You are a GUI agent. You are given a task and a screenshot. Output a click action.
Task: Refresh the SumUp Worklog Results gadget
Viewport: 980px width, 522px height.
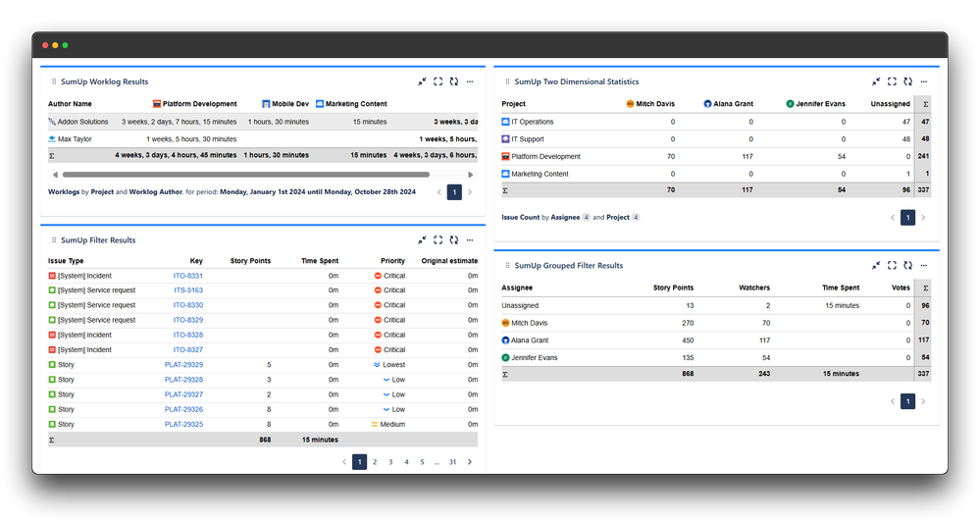tap(454, 81)
